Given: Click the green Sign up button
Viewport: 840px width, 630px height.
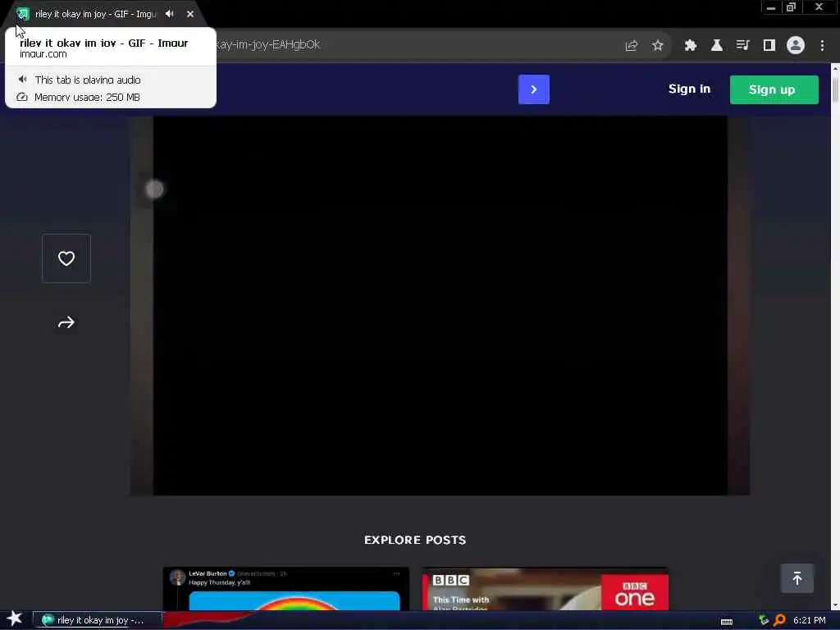Looking at the screenshot, I should point(774,89).
